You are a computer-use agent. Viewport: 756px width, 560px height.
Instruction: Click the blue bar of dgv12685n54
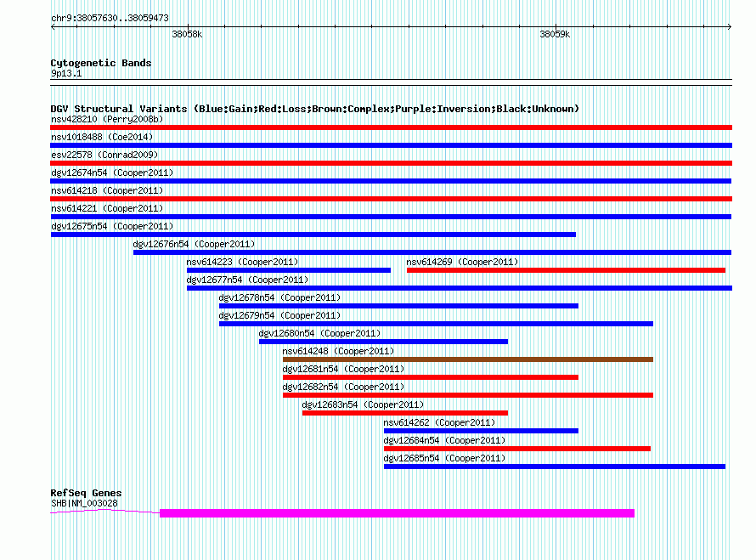(555, 467)
